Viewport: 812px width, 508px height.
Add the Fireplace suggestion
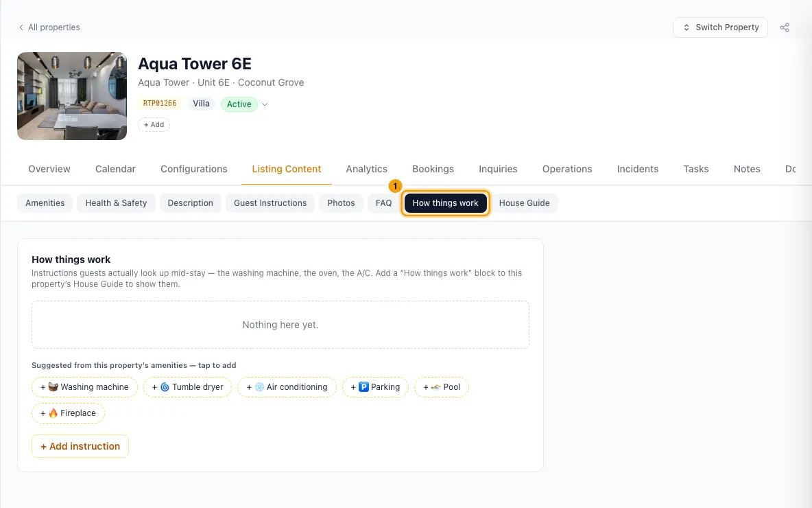point(68,413)
